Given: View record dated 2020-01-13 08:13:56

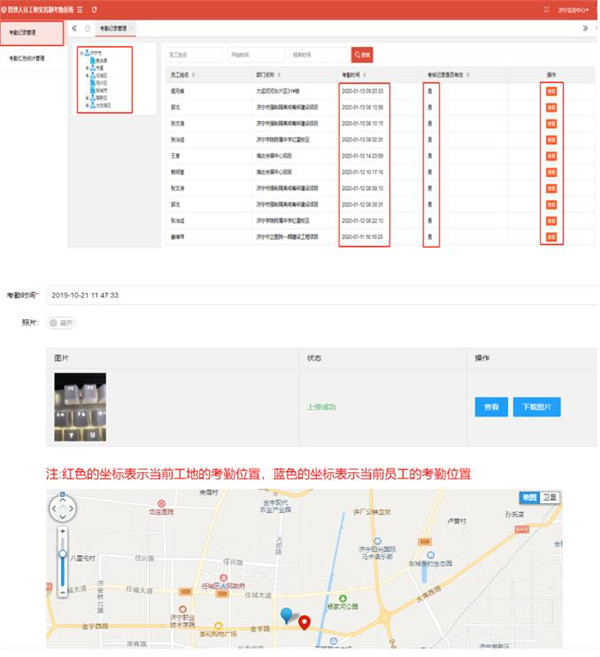Looking at the screenshot, I should click(x=551, y=108).
